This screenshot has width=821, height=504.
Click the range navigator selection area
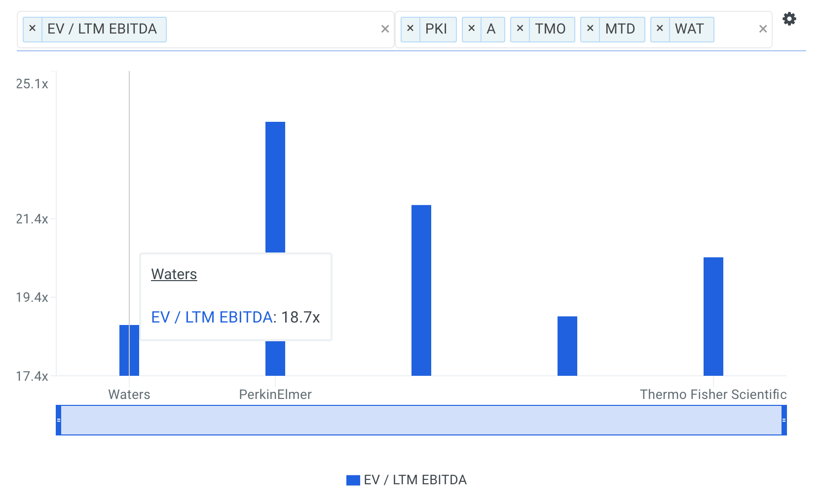pos(421,420)
